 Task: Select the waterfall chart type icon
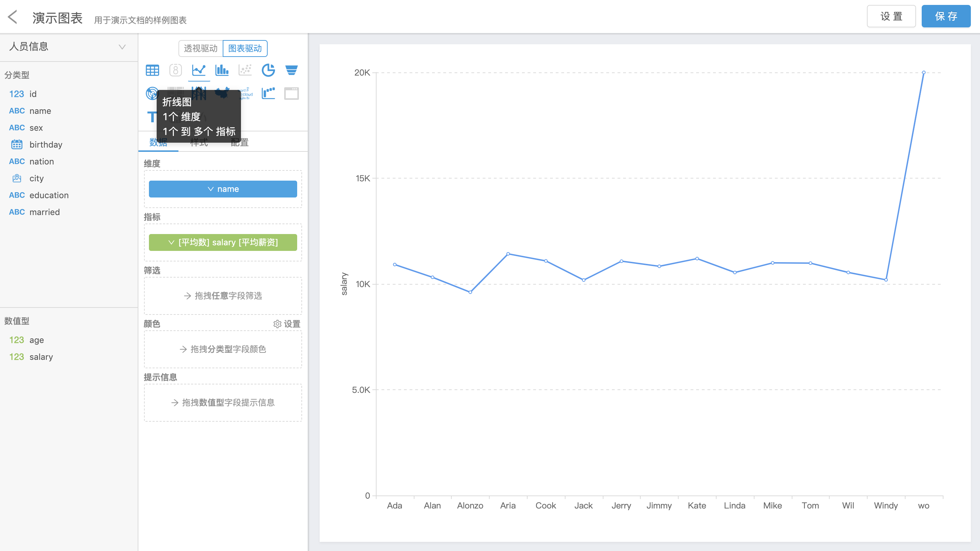[268, 93]
